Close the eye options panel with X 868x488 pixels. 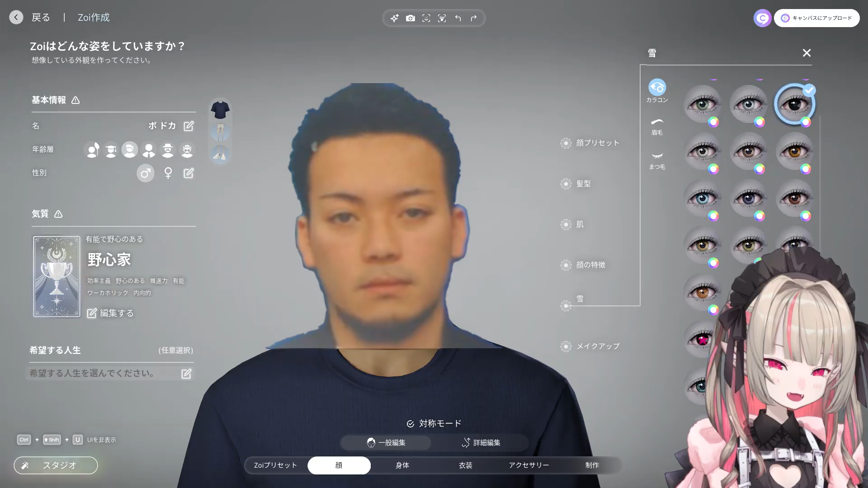[x=807, y=53]
